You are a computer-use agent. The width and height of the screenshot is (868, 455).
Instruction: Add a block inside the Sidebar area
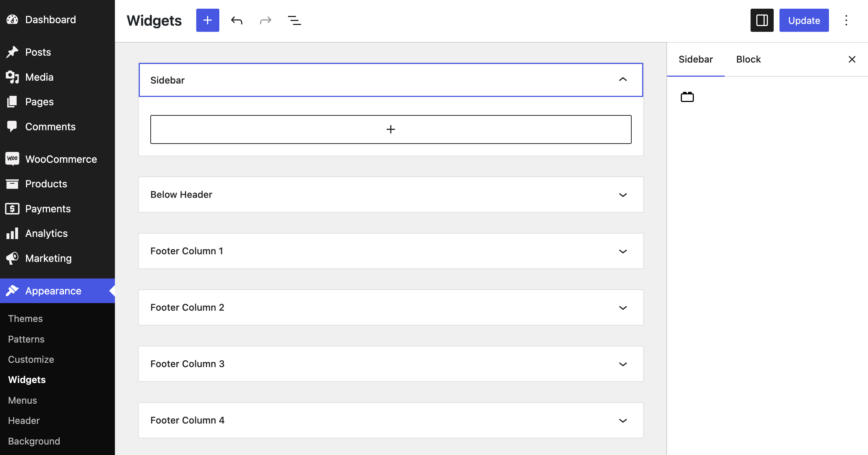point(391,129)
